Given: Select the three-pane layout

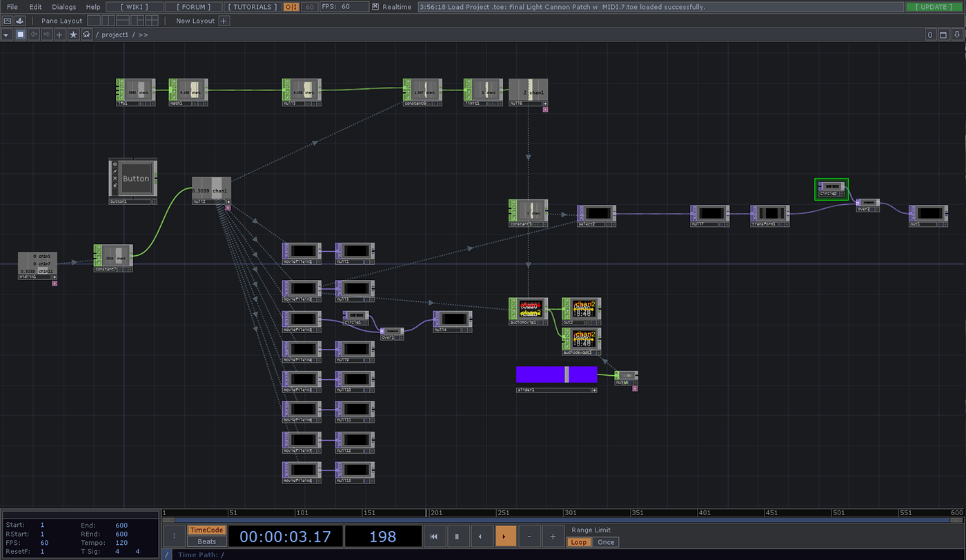Looking at the screenshot, I should pyautogui.click(x=137, y=21).
